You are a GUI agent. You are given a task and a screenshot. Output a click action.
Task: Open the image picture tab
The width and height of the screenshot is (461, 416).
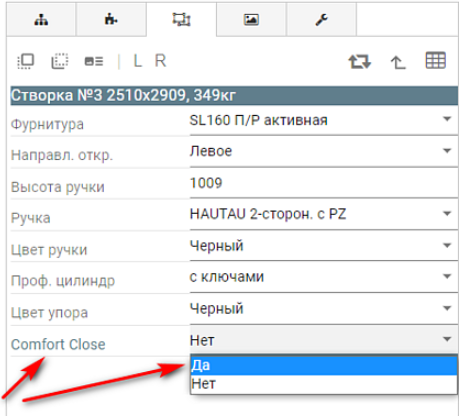(x=251, y=20)
